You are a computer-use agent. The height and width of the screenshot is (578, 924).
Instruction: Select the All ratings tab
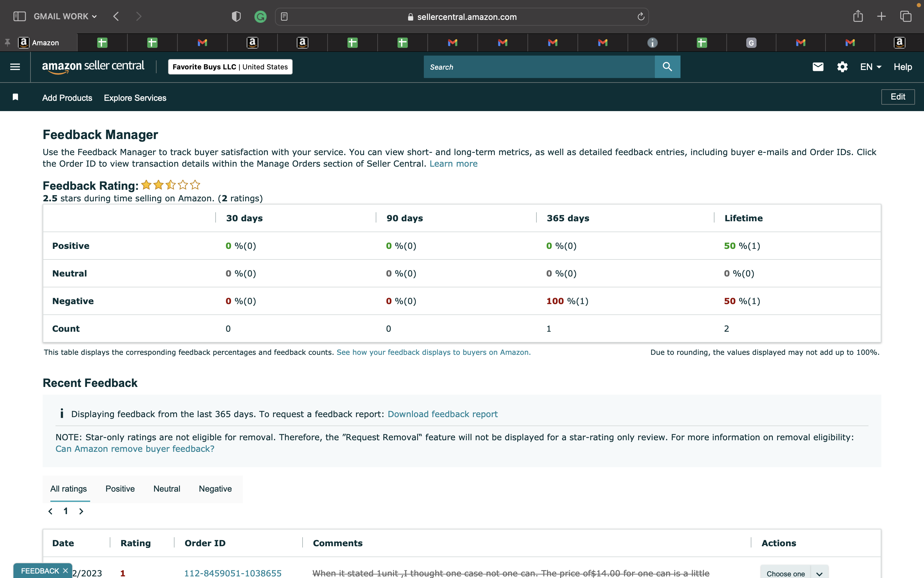coord(69,488)
